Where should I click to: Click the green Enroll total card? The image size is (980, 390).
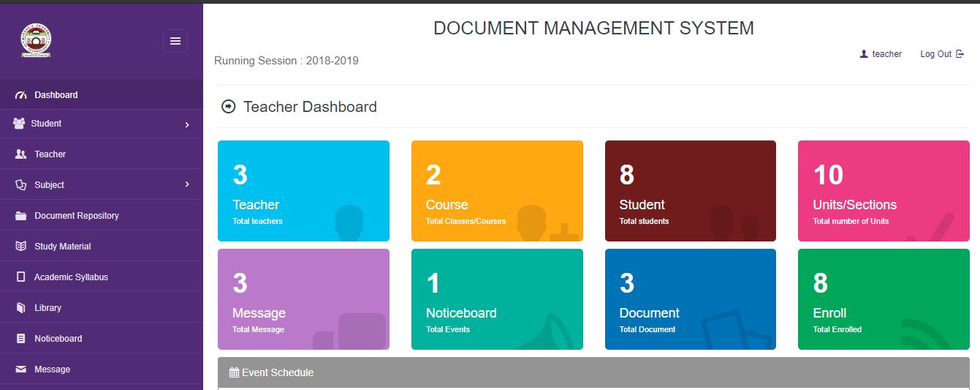tap(884, 299)
